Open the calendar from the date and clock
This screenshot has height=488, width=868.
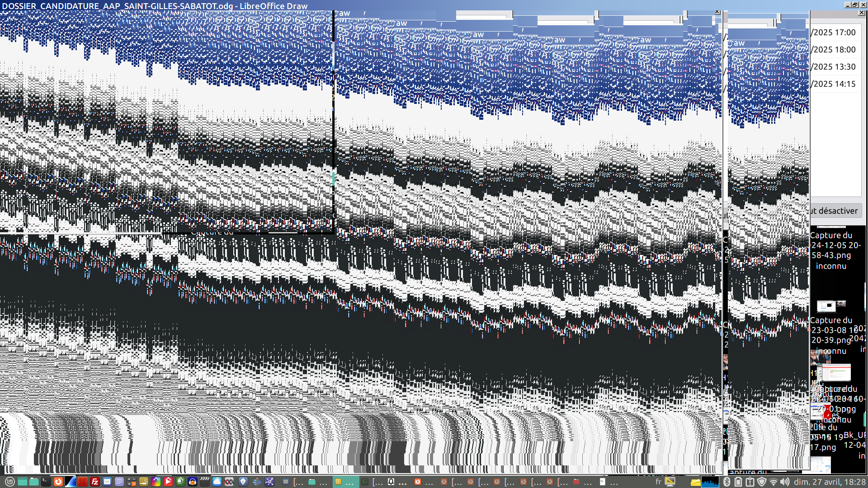click(x=830, y=482)
